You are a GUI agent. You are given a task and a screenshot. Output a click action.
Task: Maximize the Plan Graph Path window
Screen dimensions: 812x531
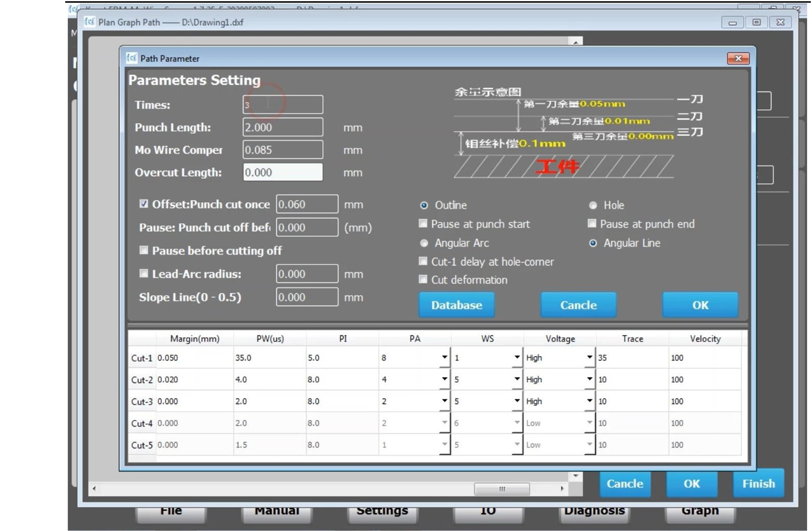(756, 22)
